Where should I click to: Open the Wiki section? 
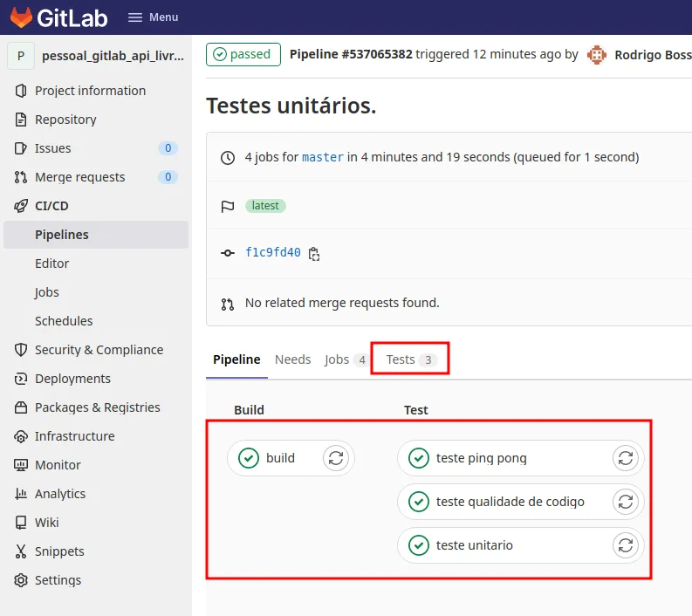pyautogui.click(x=47, y=523)
